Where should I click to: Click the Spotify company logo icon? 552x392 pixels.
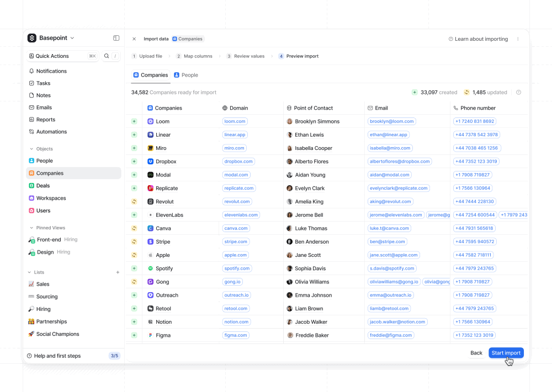click(150, 269)
